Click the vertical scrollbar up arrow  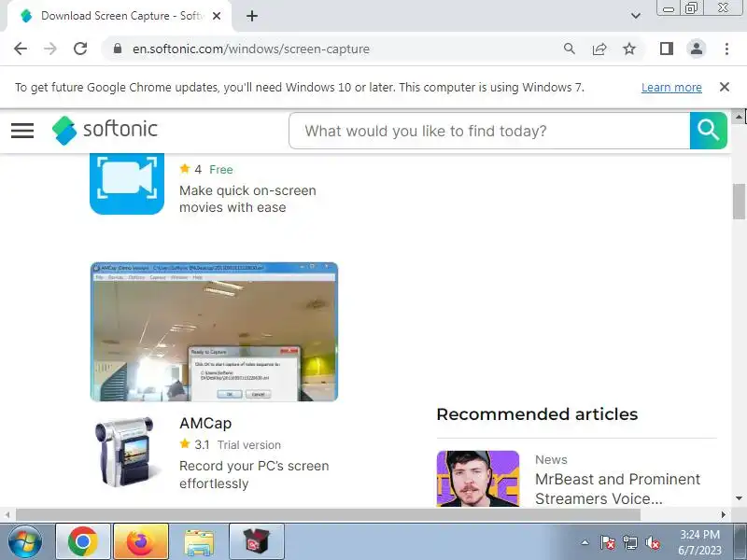(739, 116)
